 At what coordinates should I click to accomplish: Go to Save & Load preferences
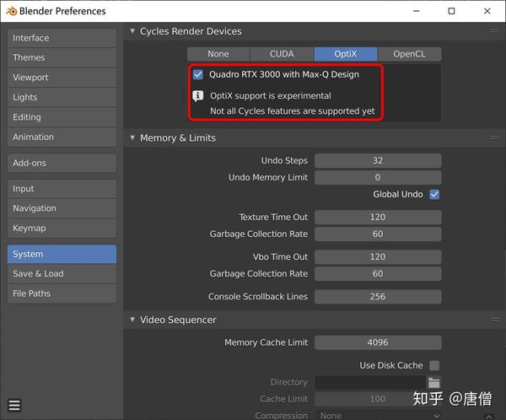[62, 273]
